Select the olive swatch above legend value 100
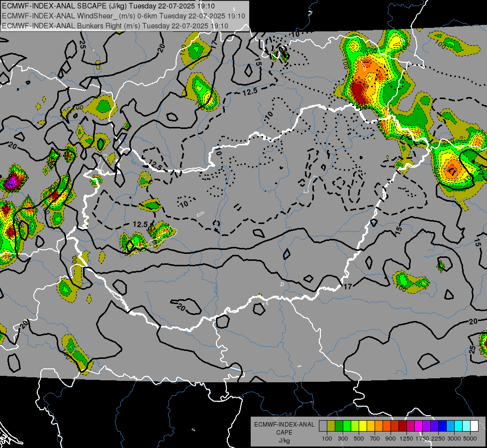Viewport: 487px width, 448px height. tap(331, 426)
